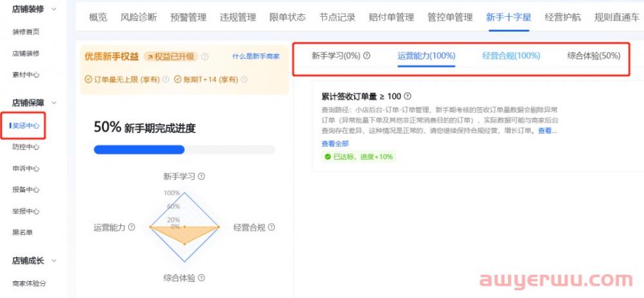This screenshot has height=298, width=644.
Task: Collapse the 店铺装修 sidebar section
Action: [53, 8]
